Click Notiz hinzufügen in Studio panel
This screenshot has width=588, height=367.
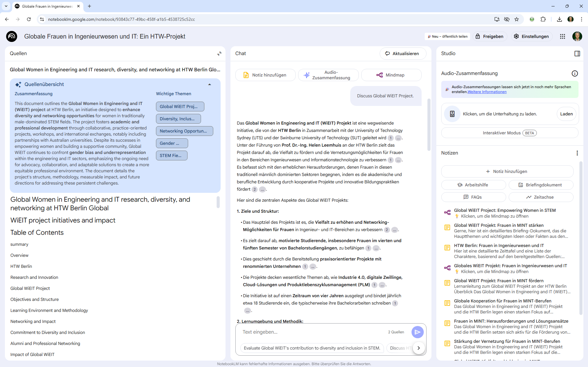pos(507,171)
